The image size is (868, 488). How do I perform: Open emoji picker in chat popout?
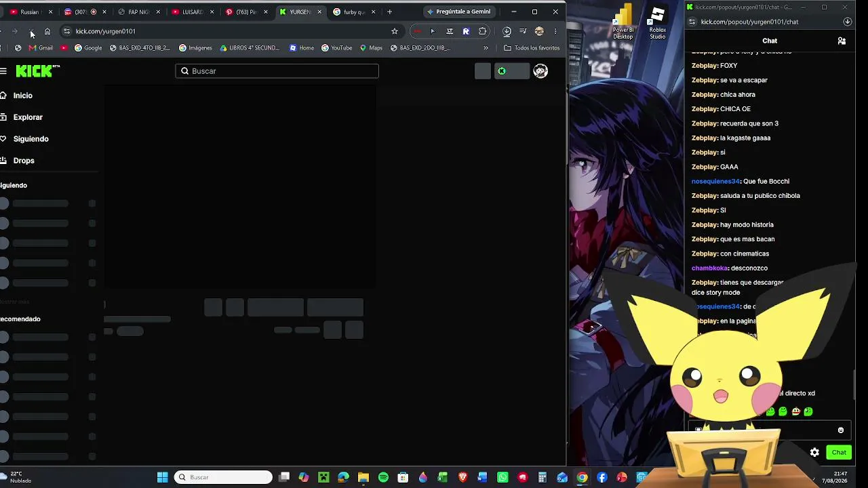pyautogui.click(x=841, y=430)
